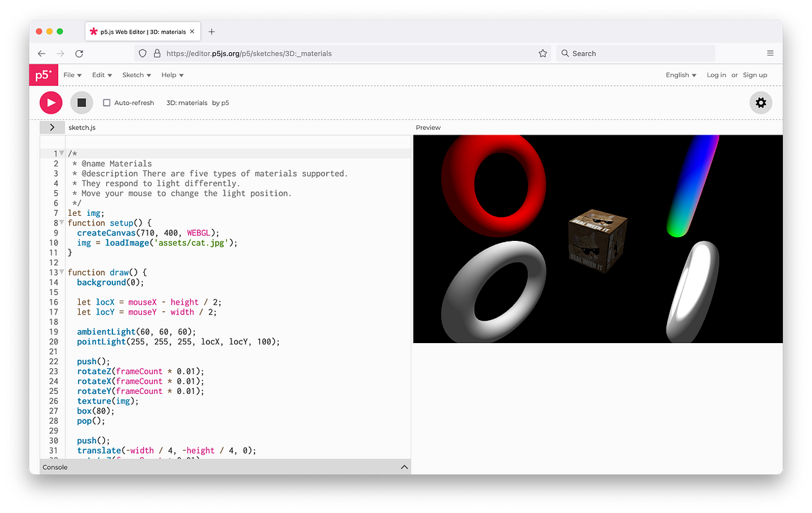Open the English language dropdown
Viewport: 812px width, 513px height.
[x=681, y=74]
